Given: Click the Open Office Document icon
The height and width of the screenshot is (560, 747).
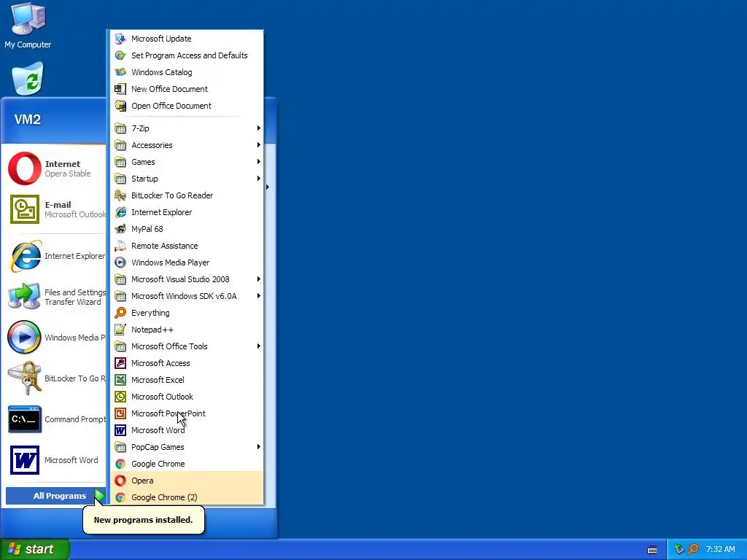Looking at the screenshot, I should [x=120, y=106].
